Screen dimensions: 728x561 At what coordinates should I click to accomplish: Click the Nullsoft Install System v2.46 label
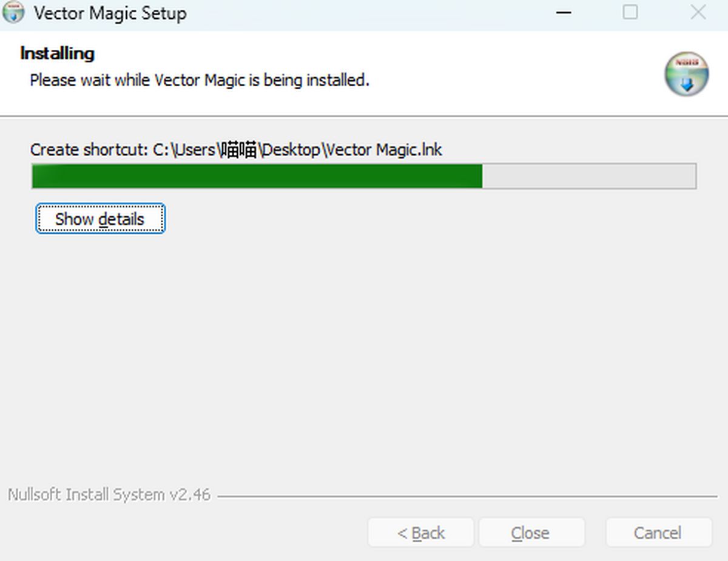coord(109,495)
